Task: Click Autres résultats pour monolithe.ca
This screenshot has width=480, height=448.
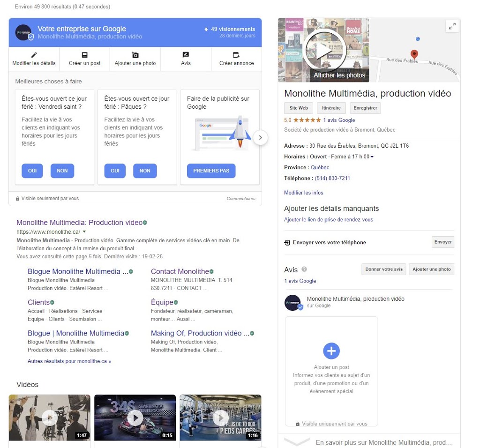Action: point(69,361)
